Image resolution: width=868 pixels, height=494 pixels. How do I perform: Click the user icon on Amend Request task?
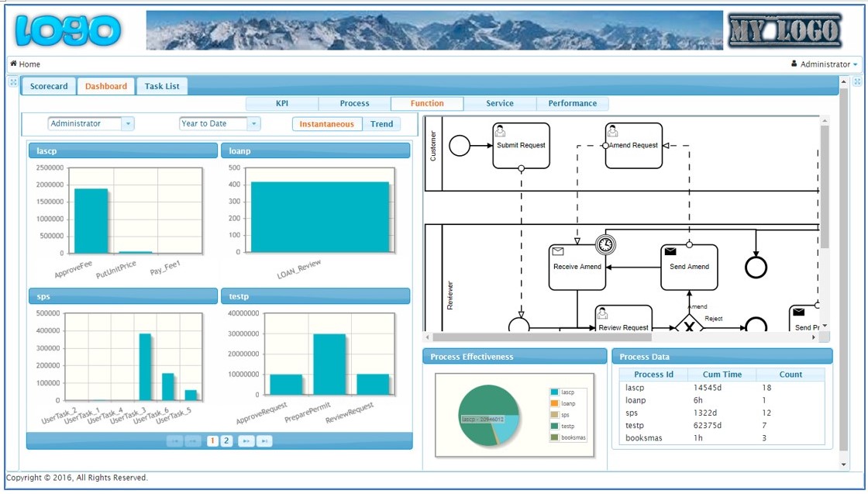click(x=613, y=131)
